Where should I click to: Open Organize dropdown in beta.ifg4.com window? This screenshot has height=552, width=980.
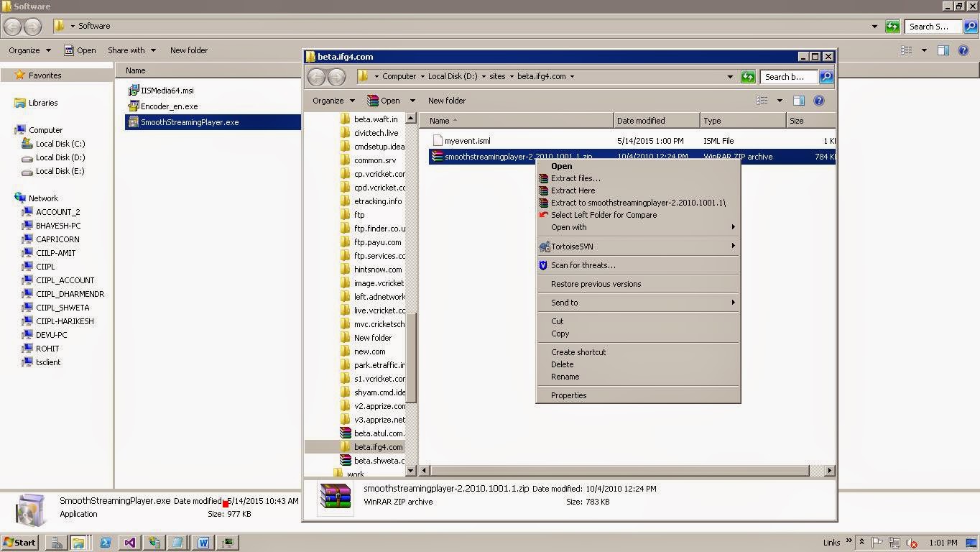click(x=333, y=101)
